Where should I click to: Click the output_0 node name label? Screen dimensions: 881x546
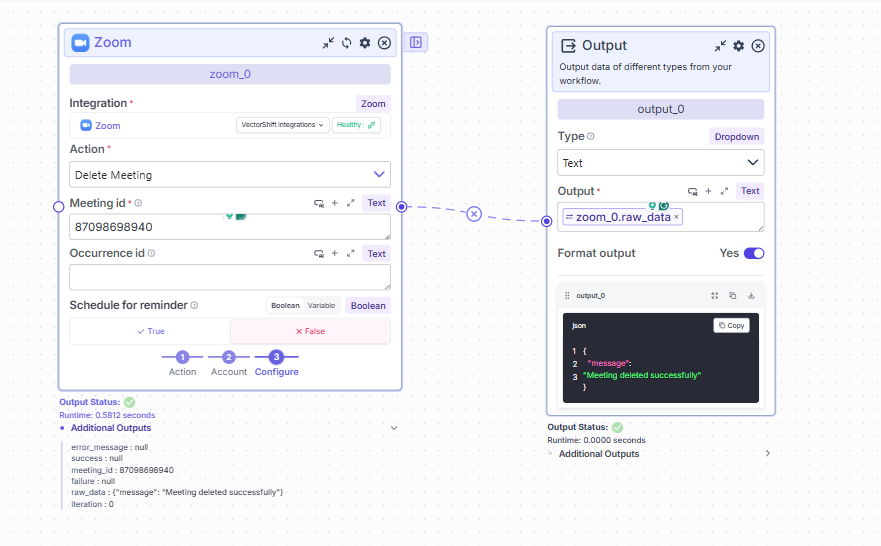tap(661, 109)
